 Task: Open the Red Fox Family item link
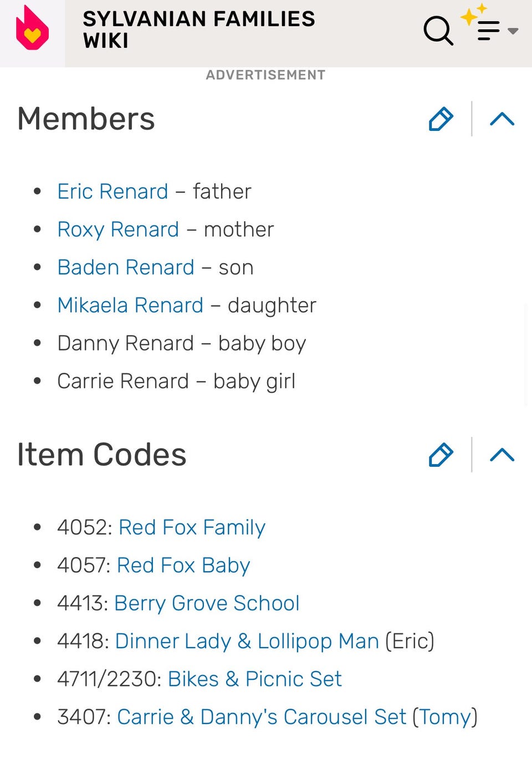pos(192,527)
